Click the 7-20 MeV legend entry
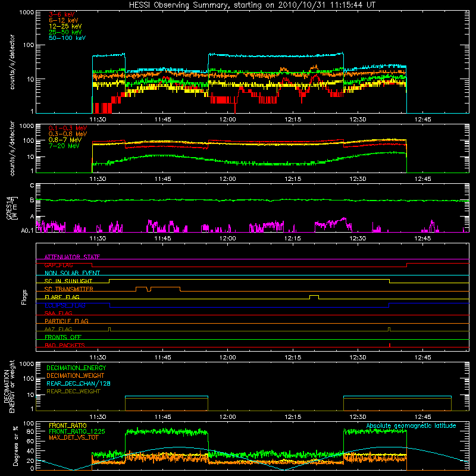Image resolution: width=476 pixels, height=476 pixels. tap(64, 146)
